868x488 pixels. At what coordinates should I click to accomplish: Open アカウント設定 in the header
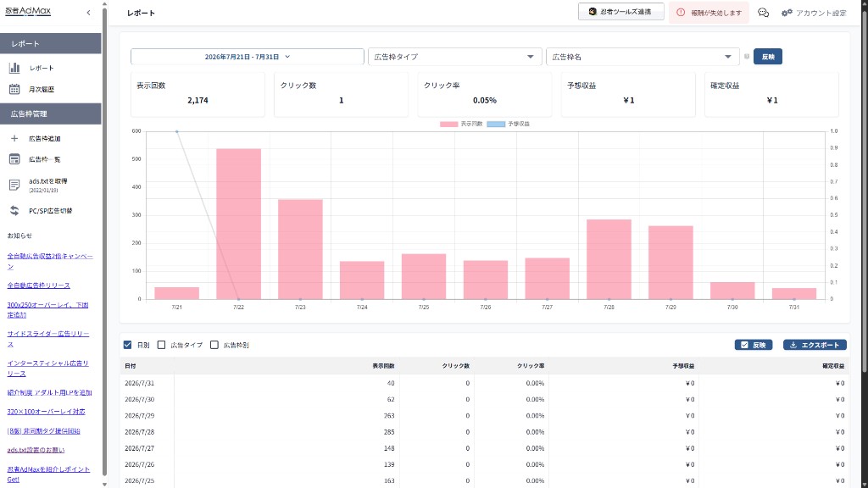815,13
